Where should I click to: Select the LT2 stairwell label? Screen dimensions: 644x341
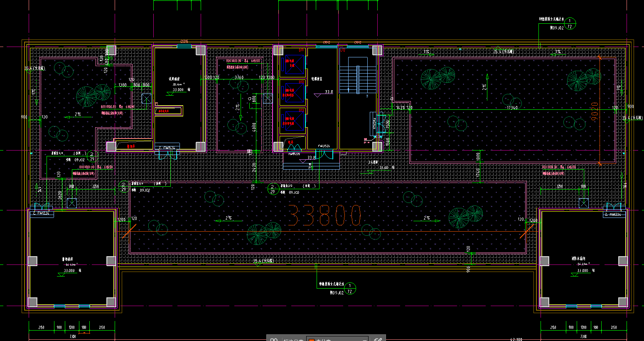343,50
